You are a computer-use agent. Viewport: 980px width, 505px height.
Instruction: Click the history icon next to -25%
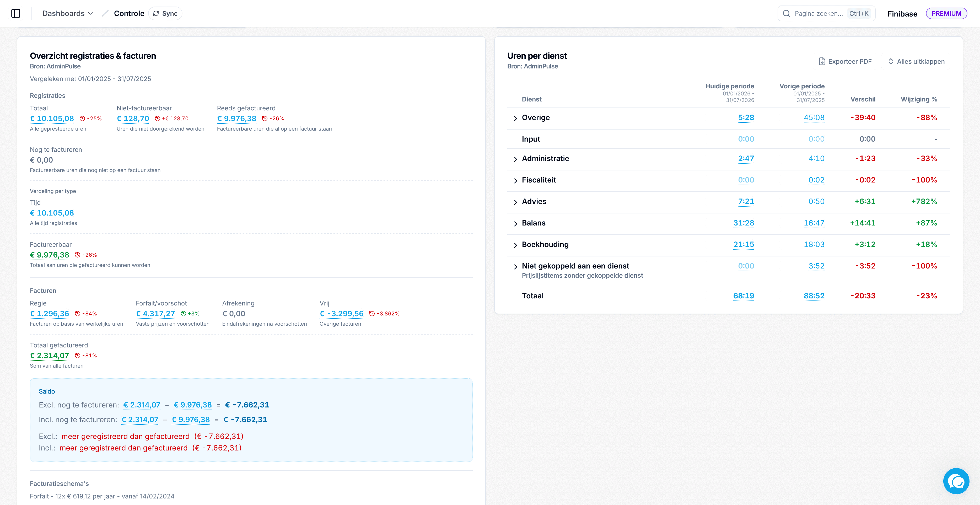[82, 119]
